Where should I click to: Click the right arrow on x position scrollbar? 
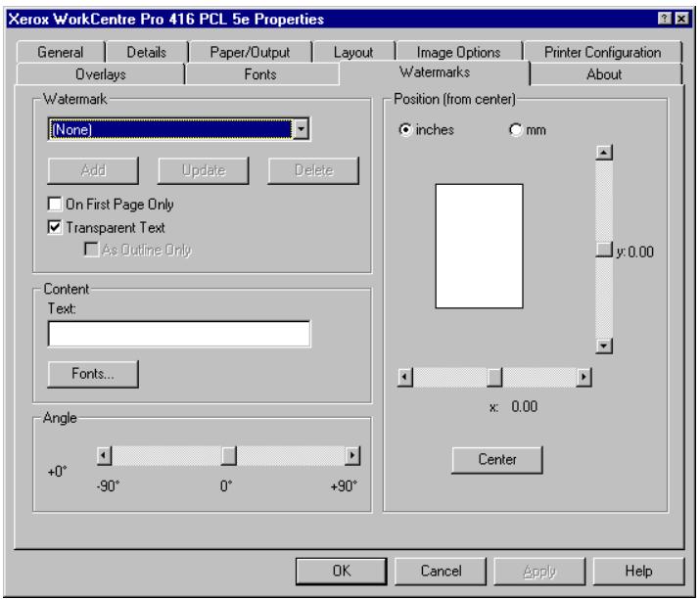584,376
